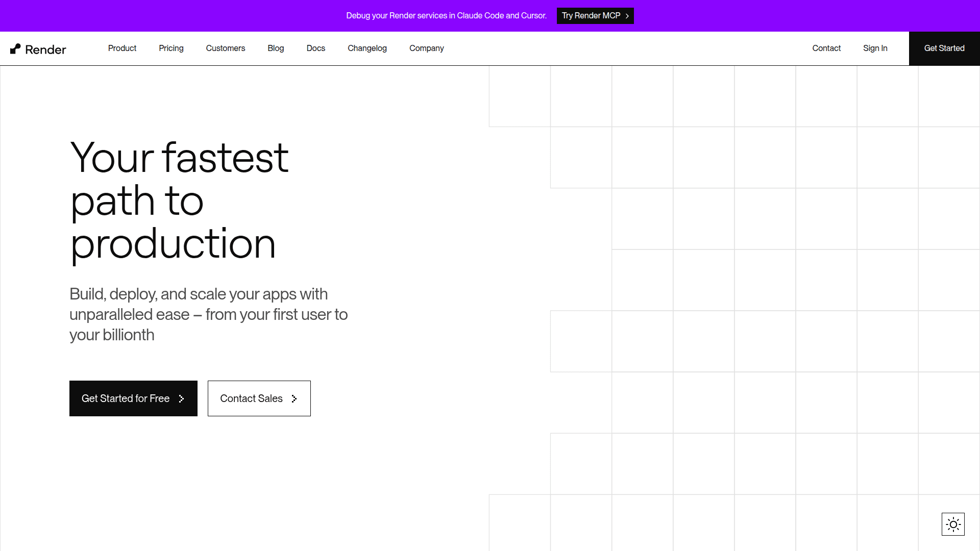980x551 pixels.
Task: Click the Try Render MCP button
Action: tap(591, 16)
